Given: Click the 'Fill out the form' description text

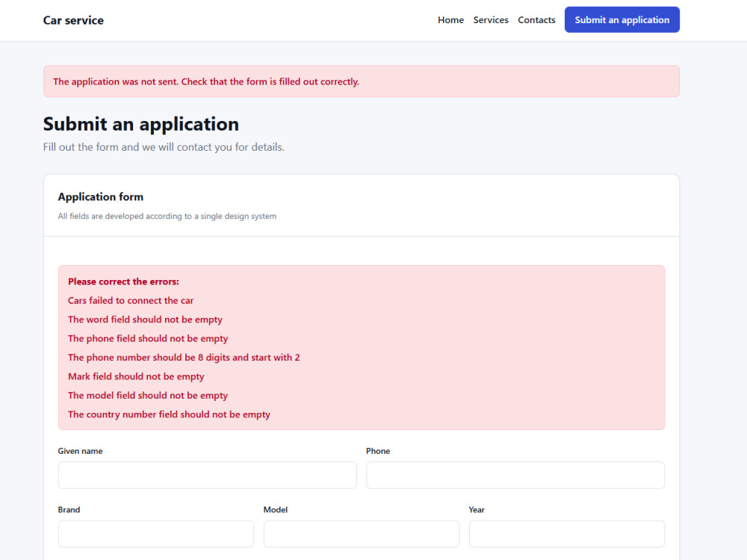Looking at the screenshot, I should tap(164, 147).
